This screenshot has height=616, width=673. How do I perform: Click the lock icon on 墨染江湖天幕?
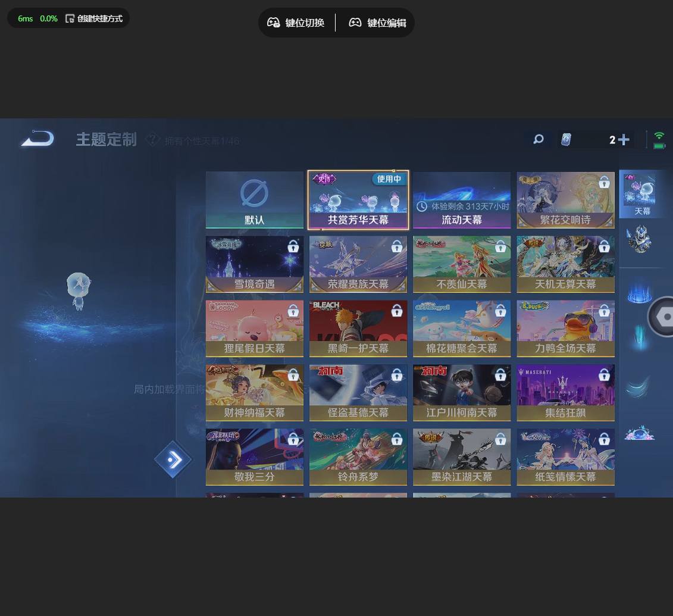[500, 439]
